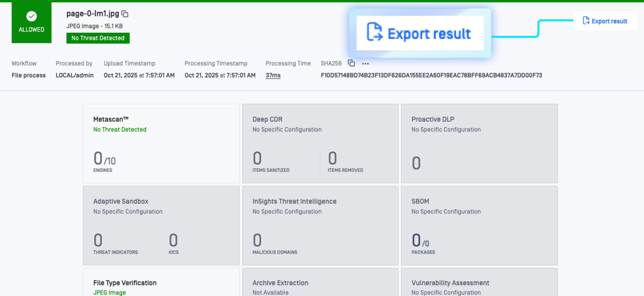Open the Adaptive Sandbox card
Screen dimensions: 644x296
tap(161, 225)
